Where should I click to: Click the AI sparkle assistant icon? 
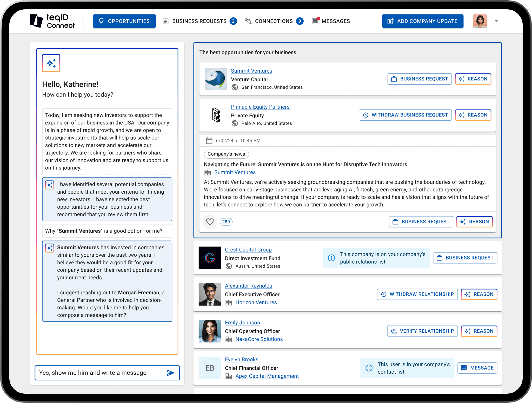coord(51,63)
